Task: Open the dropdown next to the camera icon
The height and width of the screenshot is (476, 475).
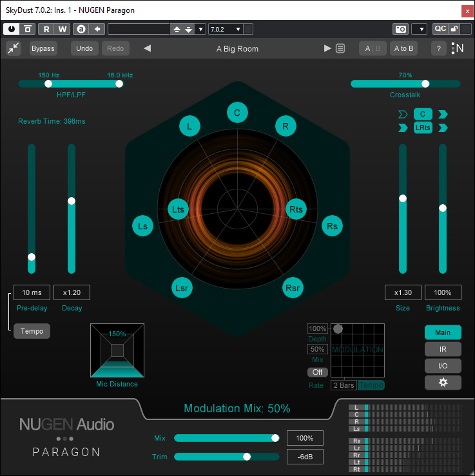Action: coord(419,29)
